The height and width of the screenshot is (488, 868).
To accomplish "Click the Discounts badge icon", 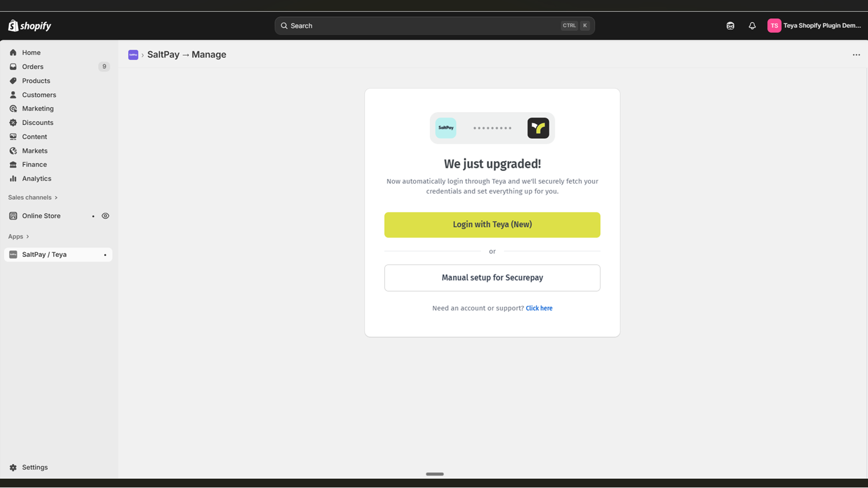I will (x=13, y=123).
